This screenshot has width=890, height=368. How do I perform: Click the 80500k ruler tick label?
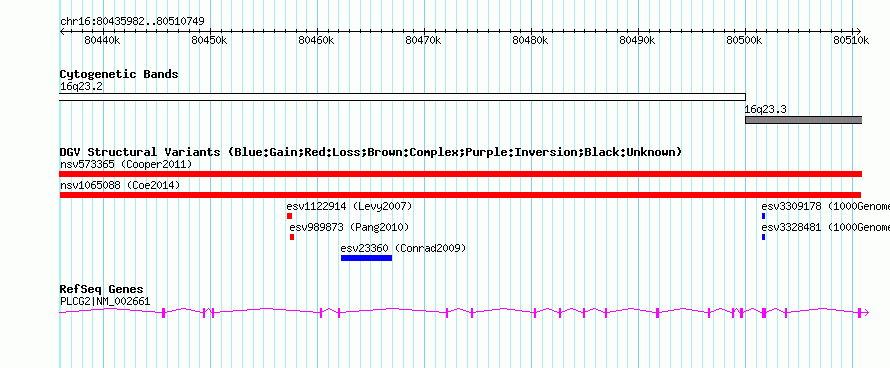pos(744,40)
